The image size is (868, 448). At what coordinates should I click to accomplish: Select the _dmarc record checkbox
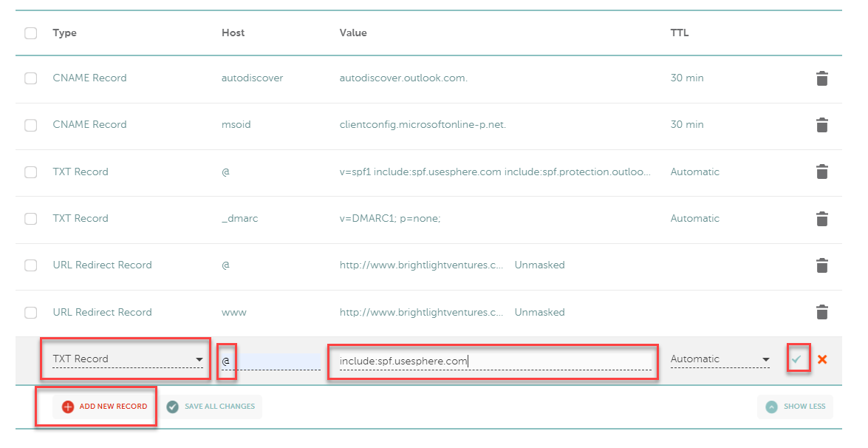coord(30,219)
